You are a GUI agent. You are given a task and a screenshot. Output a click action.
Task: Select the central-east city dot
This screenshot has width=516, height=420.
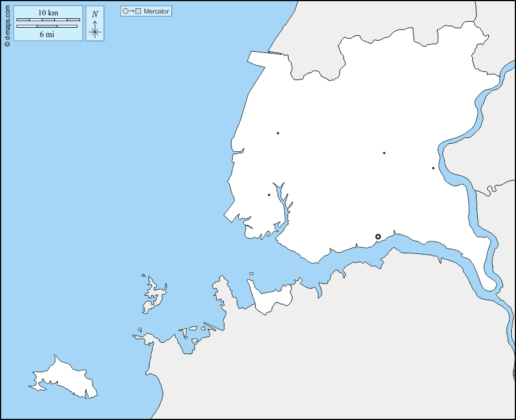[384, 153]
